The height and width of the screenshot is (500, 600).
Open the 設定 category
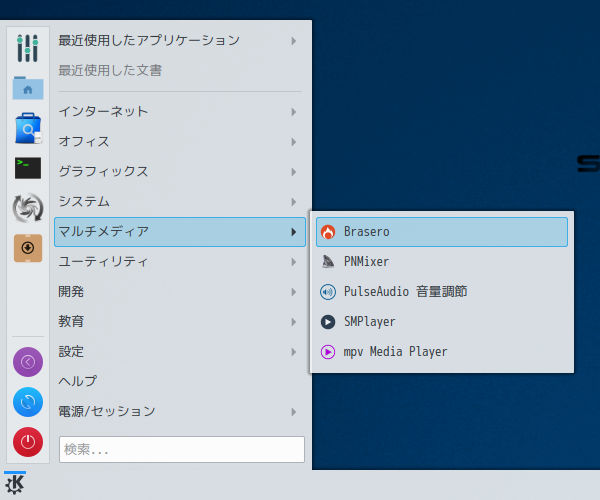pos(180,352)
